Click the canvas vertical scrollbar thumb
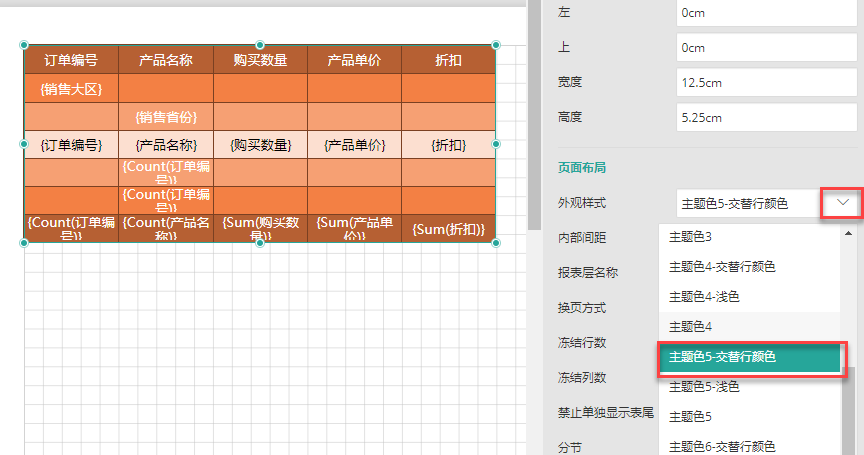This screenshot has width=864, height=455. [x=534, y=115]
